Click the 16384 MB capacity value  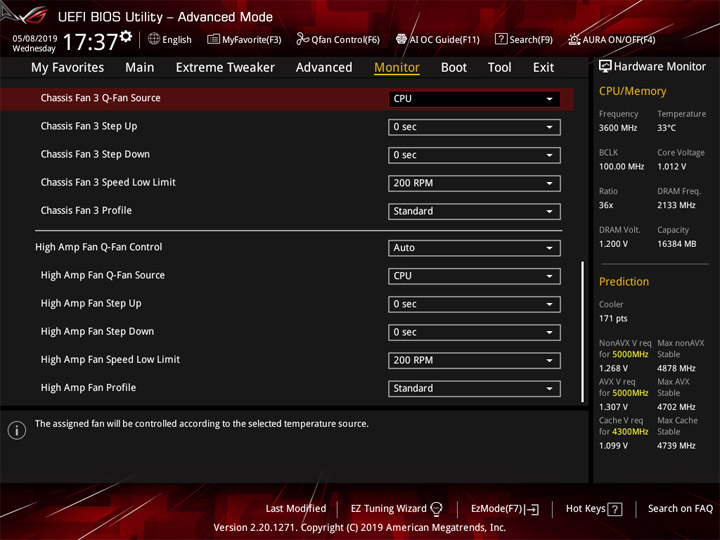(x=676, y=244)
